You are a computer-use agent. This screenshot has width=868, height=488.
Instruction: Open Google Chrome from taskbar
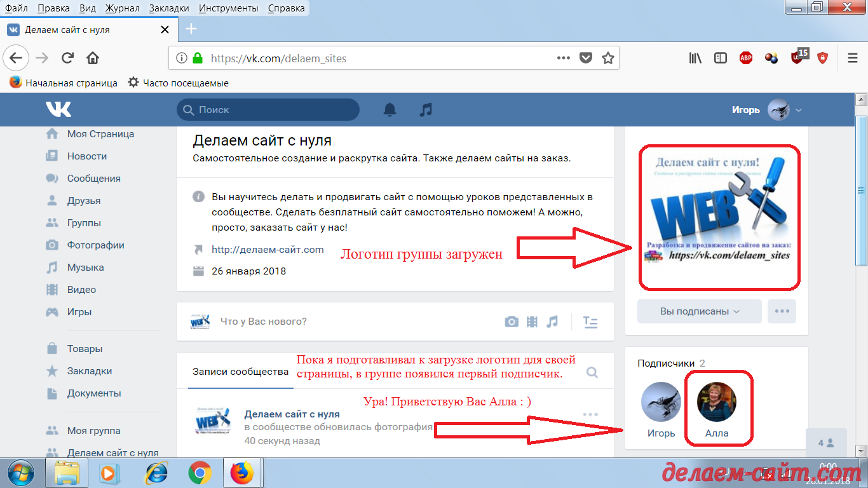pos(200,473)
